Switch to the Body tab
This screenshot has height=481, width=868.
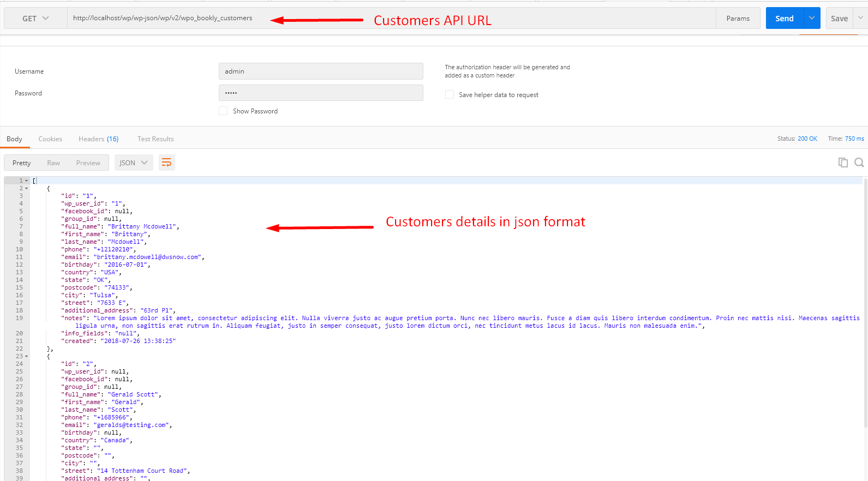click(x=15, y=139)
